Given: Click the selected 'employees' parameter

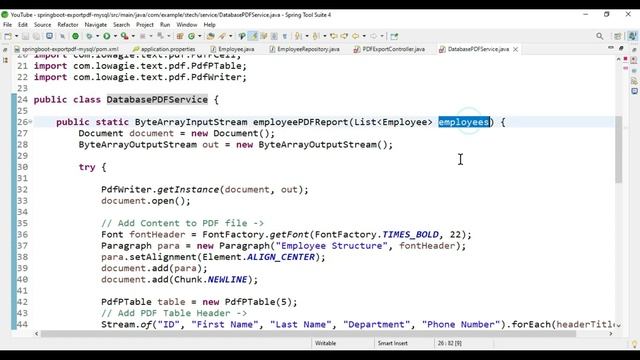Looking at the screenshot, I should coord(464,122).
